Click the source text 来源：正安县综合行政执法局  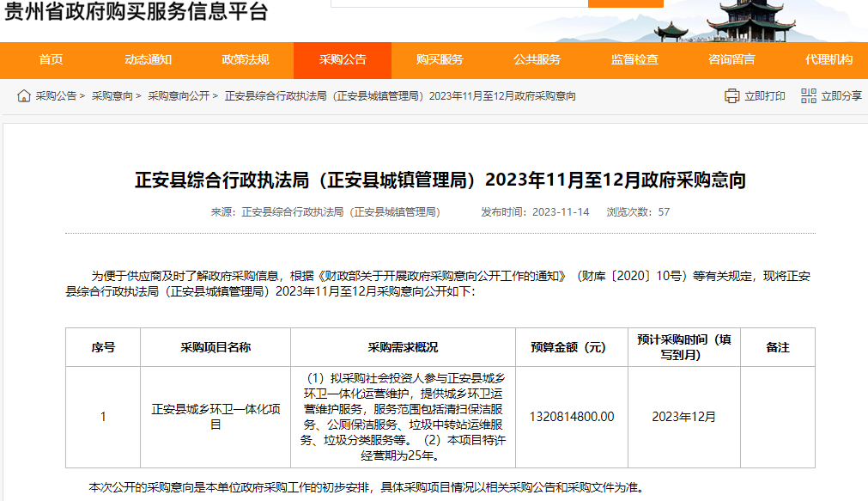(x=325, y=212)
